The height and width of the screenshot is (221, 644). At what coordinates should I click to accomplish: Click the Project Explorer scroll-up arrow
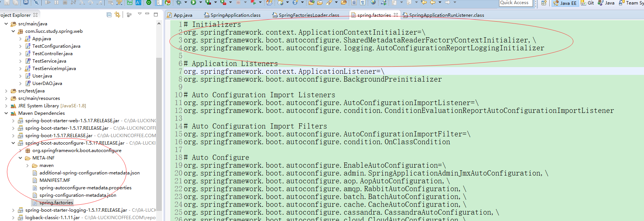[159, 23]
